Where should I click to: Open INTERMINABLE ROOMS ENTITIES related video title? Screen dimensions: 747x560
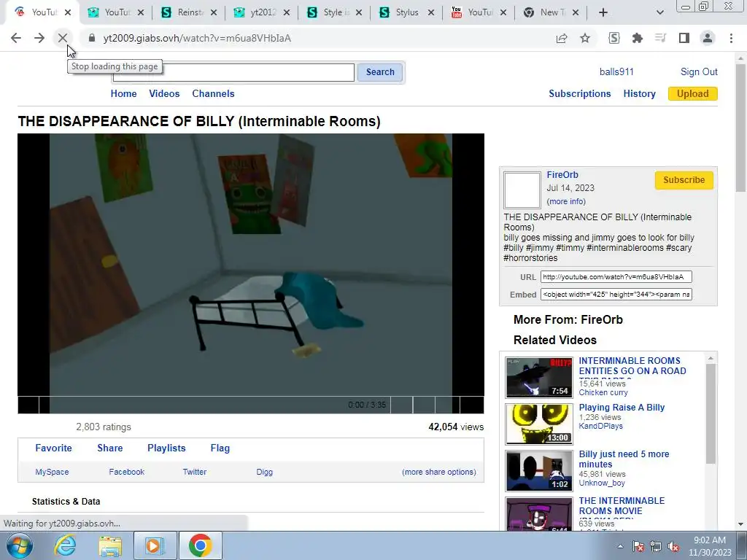pos(632,366)
